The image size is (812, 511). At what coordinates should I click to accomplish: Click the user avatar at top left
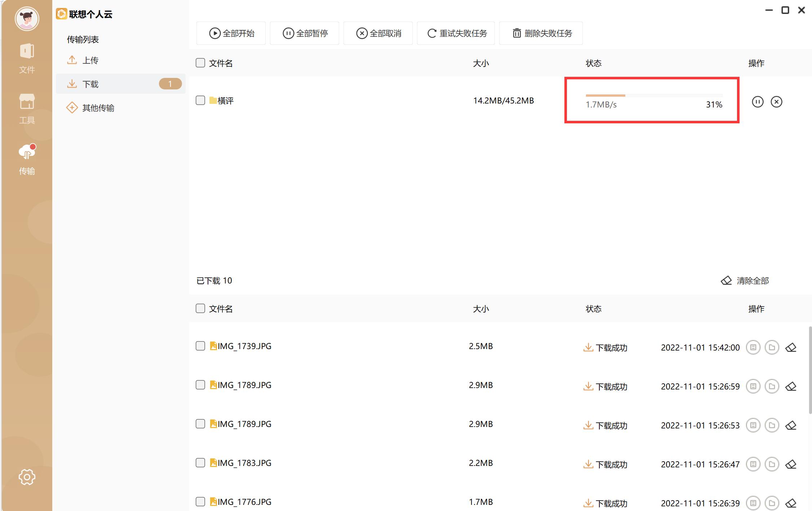tap(27, 19)
